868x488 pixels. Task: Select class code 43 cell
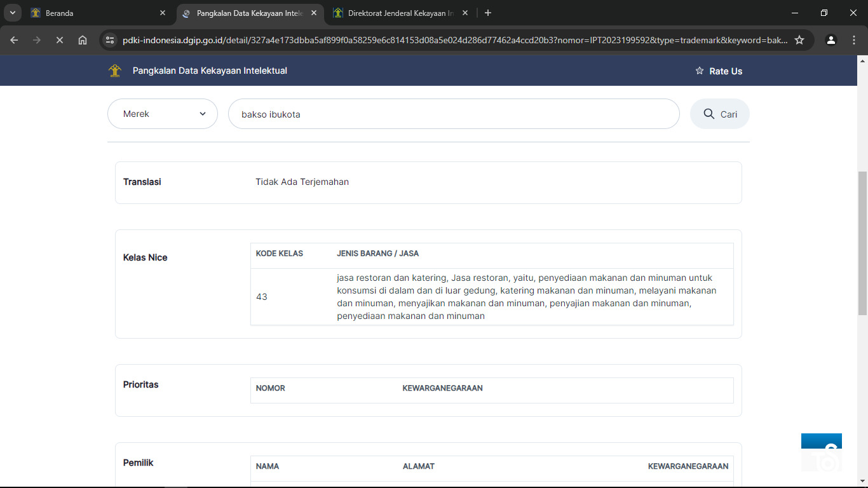pos(262,297)
